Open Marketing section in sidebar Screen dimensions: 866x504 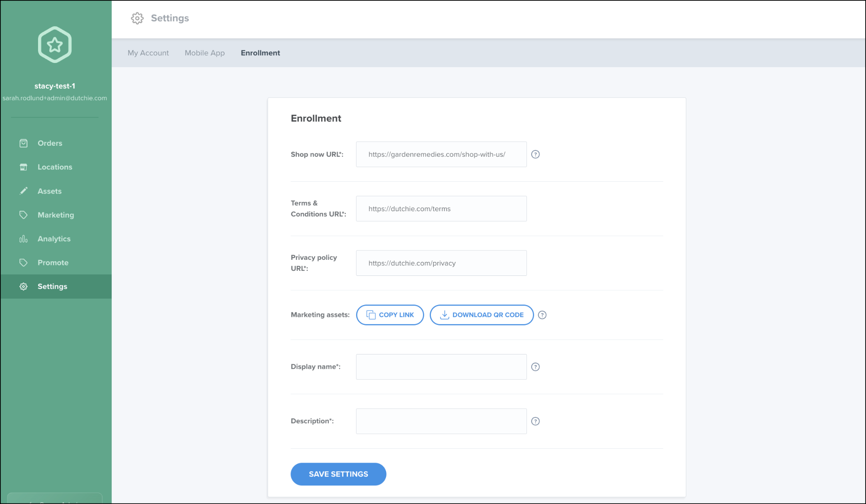click(x=56, y=215)
